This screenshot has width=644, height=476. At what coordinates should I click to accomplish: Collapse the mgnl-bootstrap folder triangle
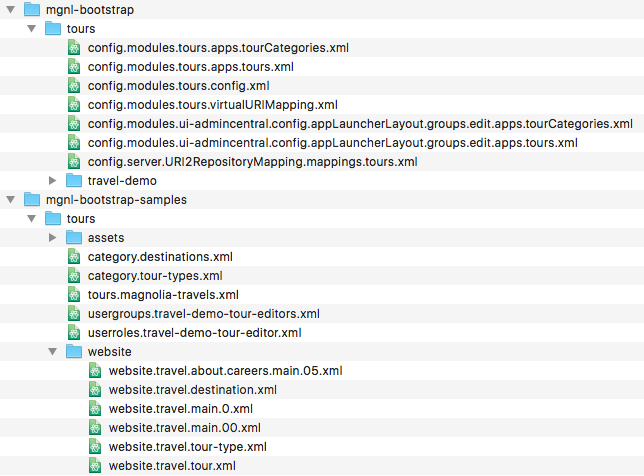pos(11,9)
